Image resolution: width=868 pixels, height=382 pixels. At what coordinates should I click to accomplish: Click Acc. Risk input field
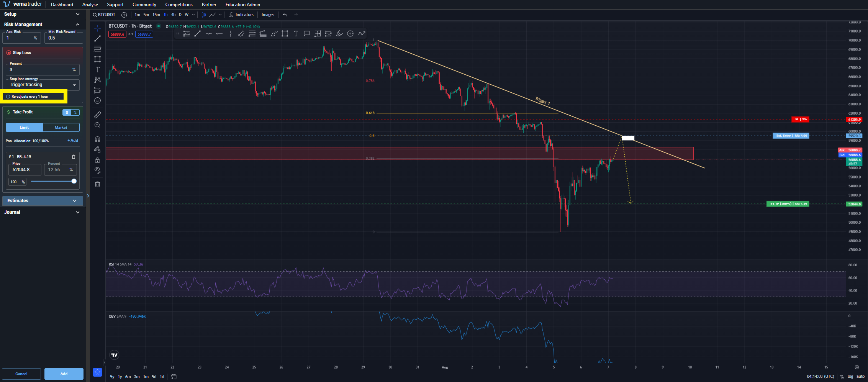(x=21, y=38)
